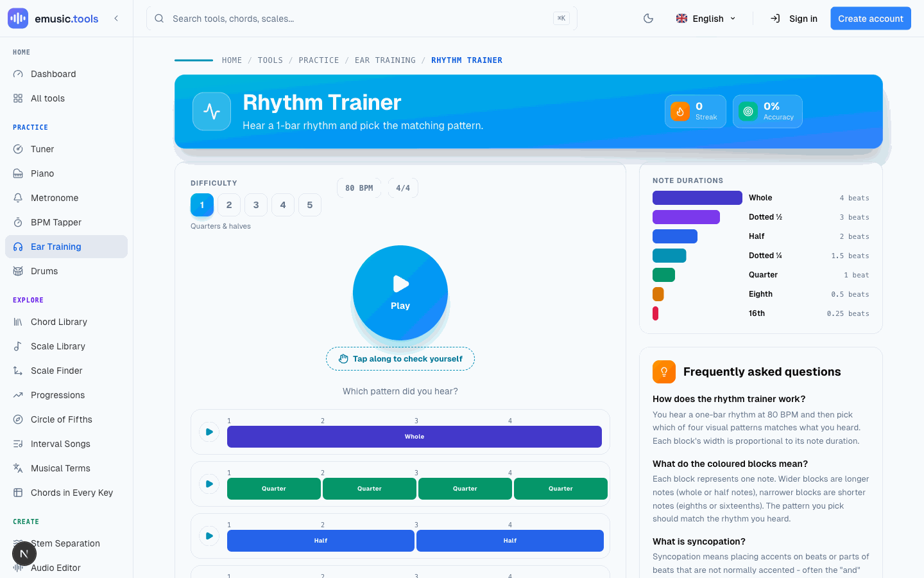
Task: Select difficulty level 5
Action: (310, 205)
